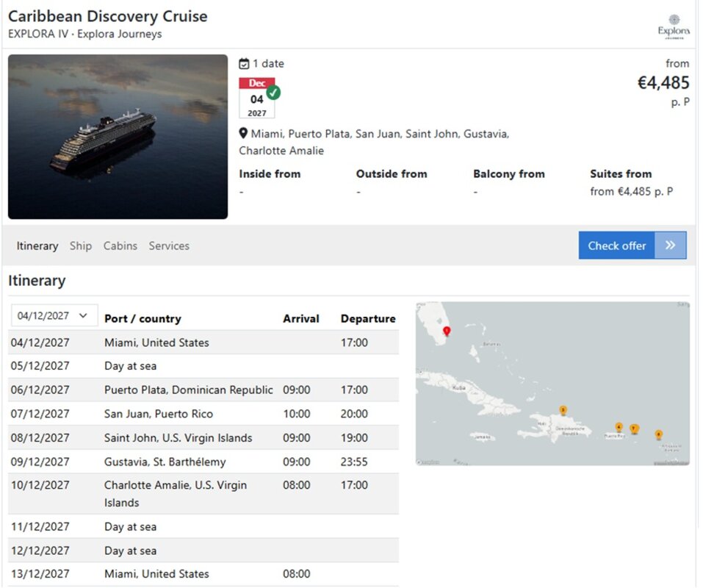The width and height of the screenshot is (703, 588).
Task: Click the Puerto Plata orange map marker
Action: click(x=563, y=410)
